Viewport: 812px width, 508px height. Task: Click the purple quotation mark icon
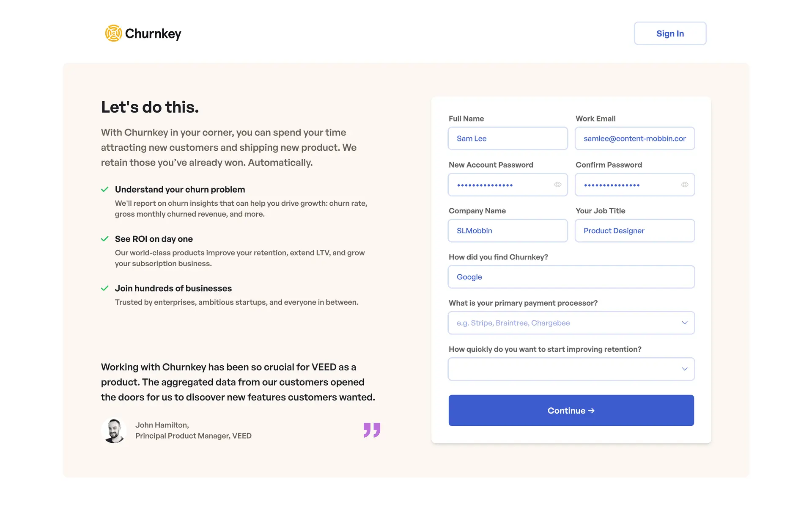(x=372, y=430)
